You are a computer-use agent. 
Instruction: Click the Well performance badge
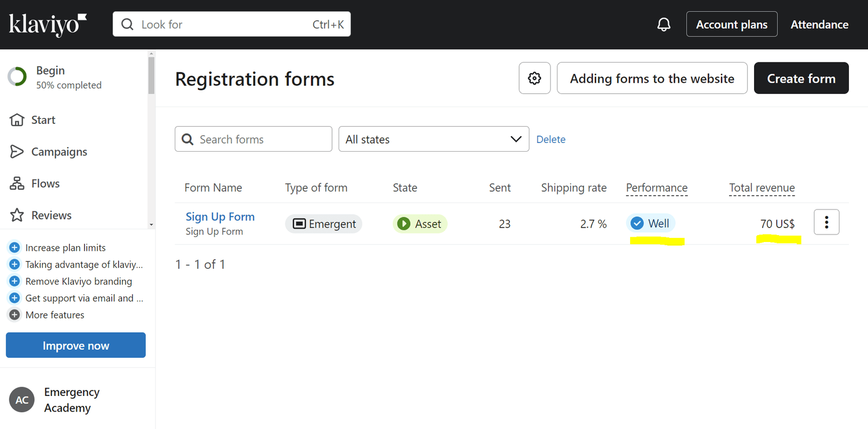click(650, 223)
